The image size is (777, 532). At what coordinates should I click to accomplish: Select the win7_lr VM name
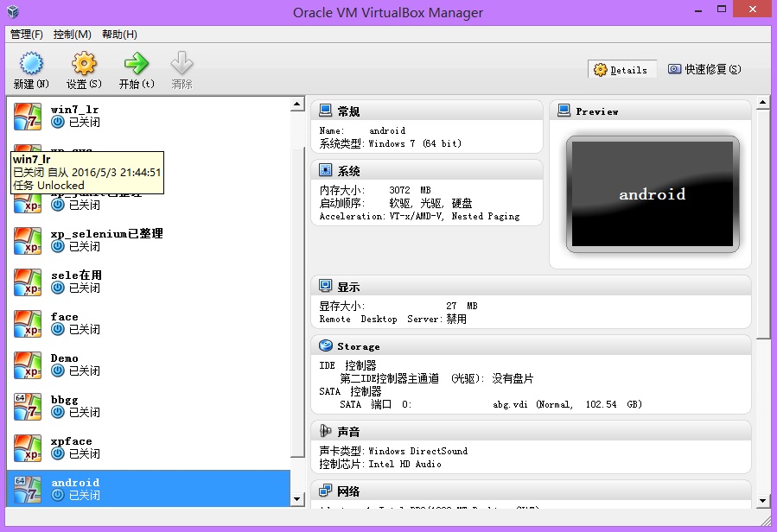74,110
